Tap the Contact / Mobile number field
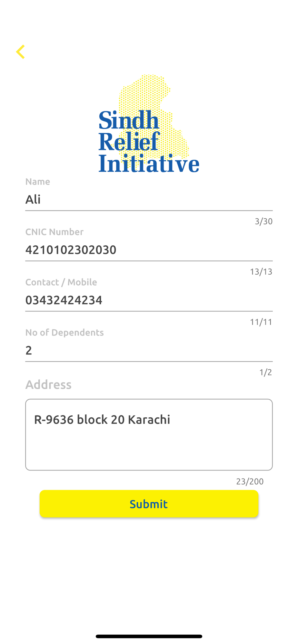This screenshot has height=644, width=298. point(149,300)
